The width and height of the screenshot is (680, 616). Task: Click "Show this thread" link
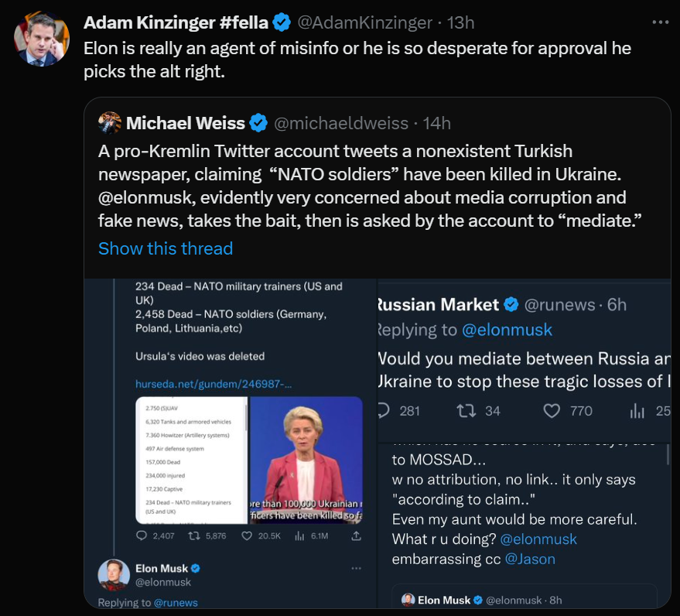pos(166,248)
